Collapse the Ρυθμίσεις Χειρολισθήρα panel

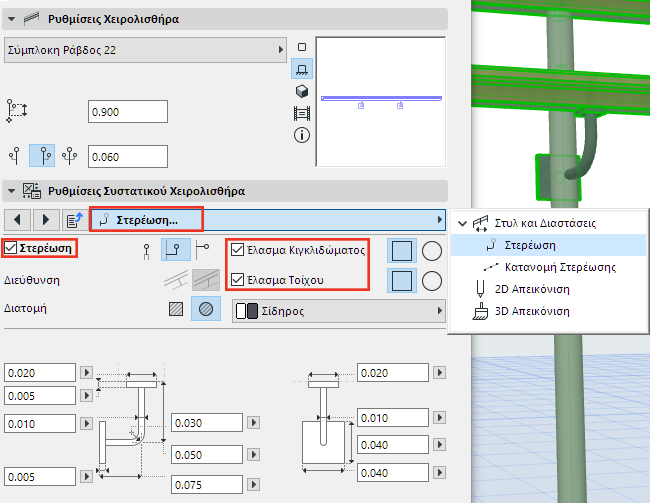[x=12, y=19]
